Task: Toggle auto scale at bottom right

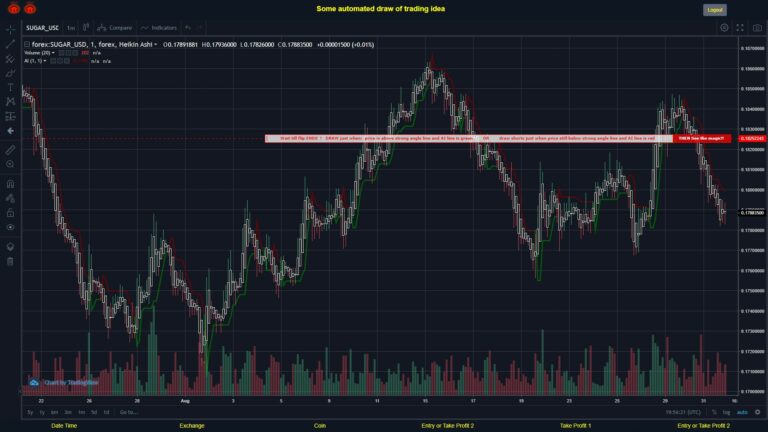Action: (743, 412)
